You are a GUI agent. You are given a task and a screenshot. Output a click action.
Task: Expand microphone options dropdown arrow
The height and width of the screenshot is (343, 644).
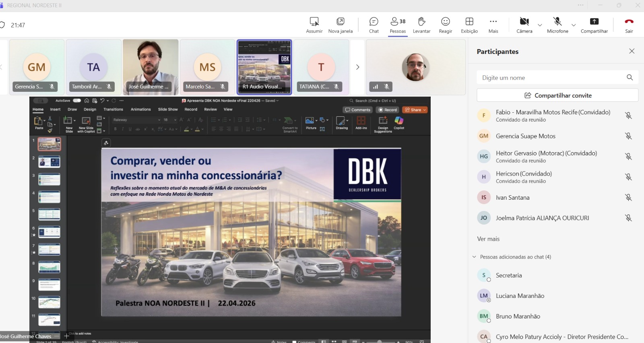pos(574,25)
